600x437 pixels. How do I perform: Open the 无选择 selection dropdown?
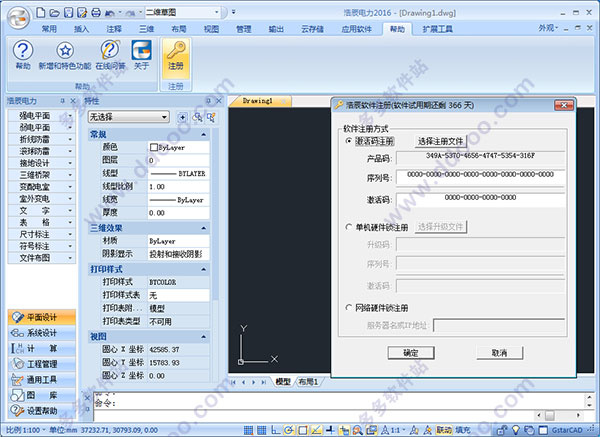(129, 117)
